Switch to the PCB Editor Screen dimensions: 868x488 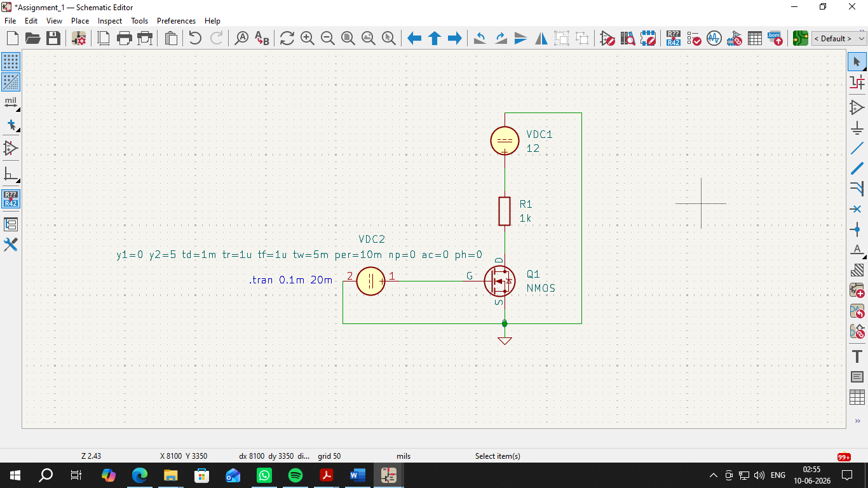pos(801,38)
